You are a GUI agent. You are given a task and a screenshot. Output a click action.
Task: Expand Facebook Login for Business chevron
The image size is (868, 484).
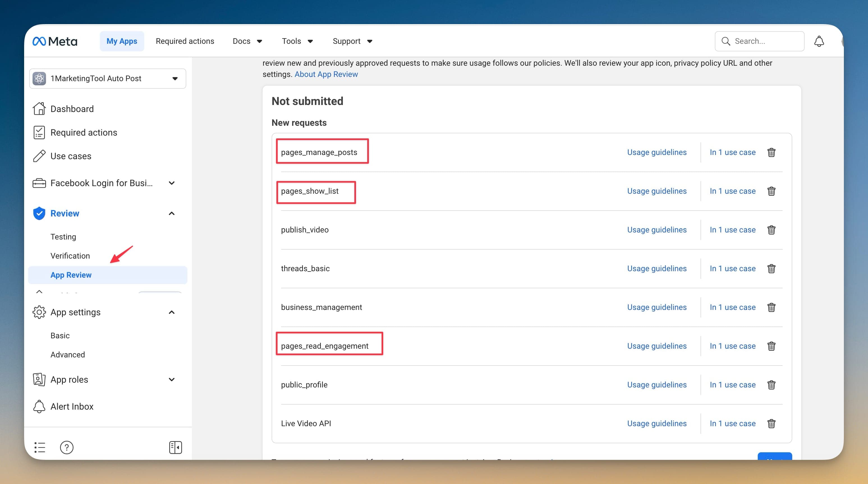[171, 183]
